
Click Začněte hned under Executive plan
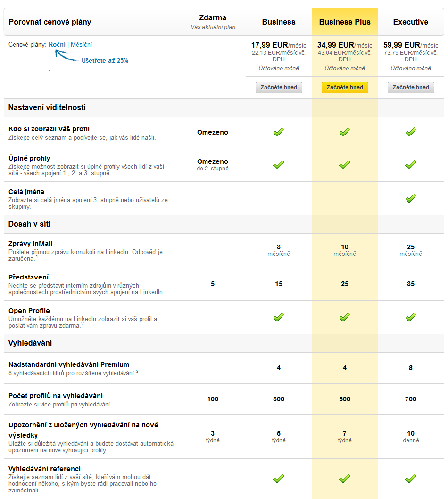411,87
